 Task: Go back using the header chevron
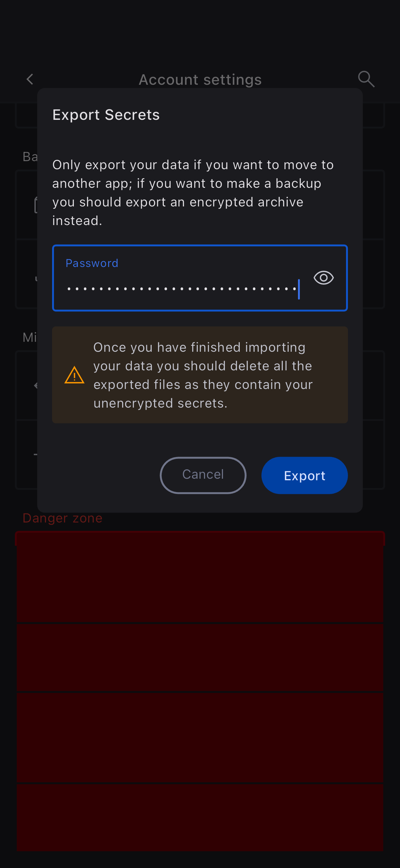(30, 79)
